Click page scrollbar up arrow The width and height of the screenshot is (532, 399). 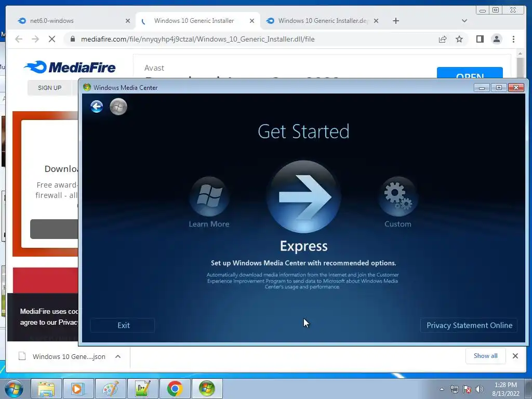(x=520, y=54)
